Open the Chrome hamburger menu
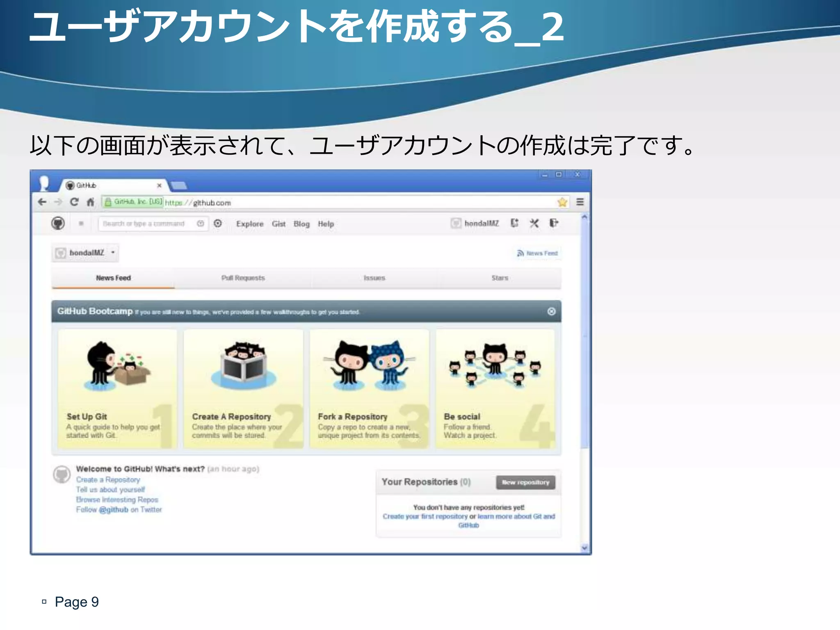Screen dimensions: 840x630 pyautogui.click(x=580, y=202)
